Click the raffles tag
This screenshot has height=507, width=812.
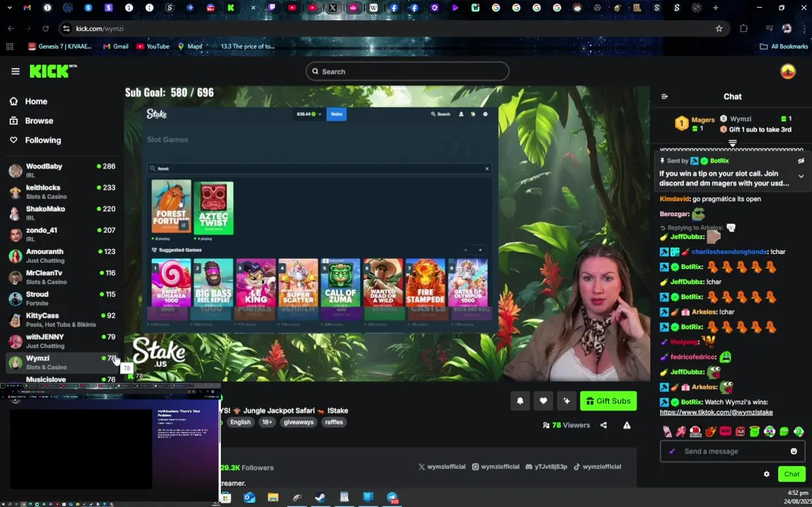pos(334,422)
